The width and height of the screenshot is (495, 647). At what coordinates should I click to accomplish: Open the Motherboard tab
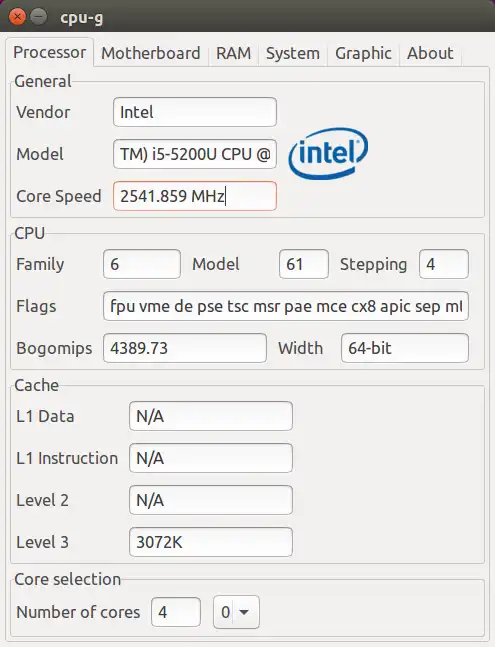click(x=151, y=53)
